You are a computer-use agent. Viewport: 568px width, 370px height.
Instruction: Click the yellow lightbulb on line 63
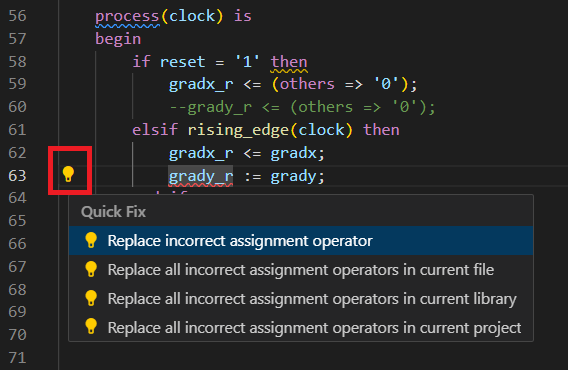coord(68,174)
